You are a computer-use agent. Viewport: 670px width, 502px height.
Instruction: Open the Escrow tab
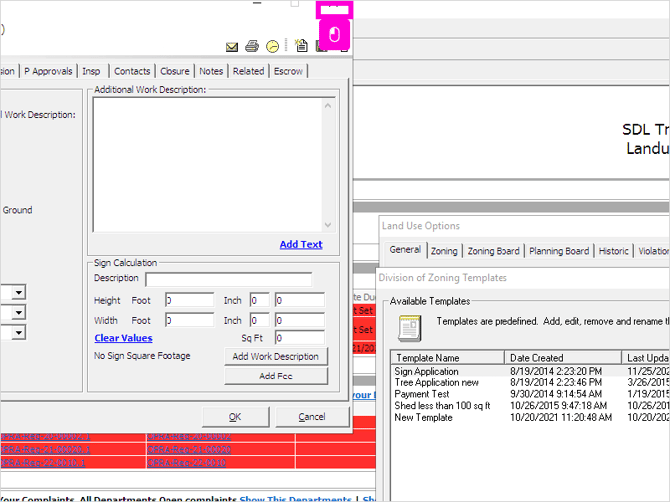pos(288,71)
